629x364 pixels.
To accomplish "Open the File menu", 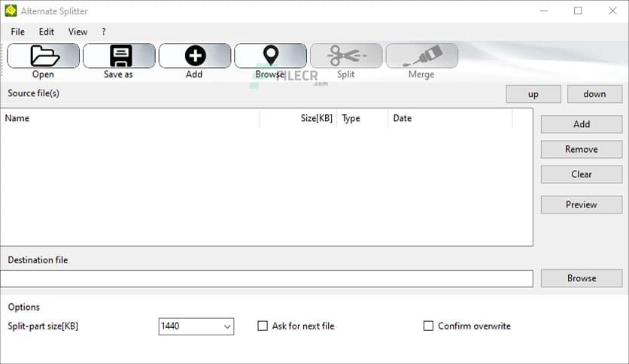I will pos(17,32).
